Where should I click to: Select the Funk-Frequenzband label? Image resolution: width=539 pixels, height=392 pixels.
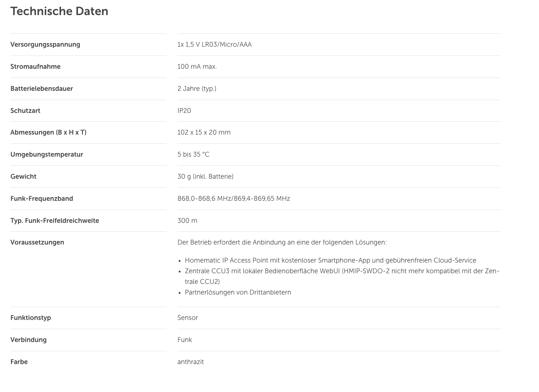point(42,199)
